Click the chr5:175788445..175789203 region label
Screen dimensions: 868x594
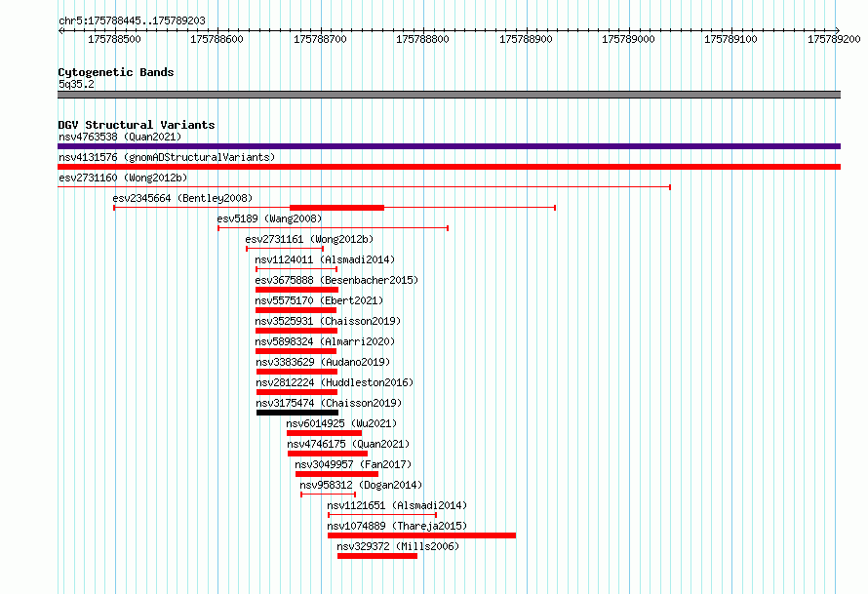pyautogui.click(x=132, y=20)
